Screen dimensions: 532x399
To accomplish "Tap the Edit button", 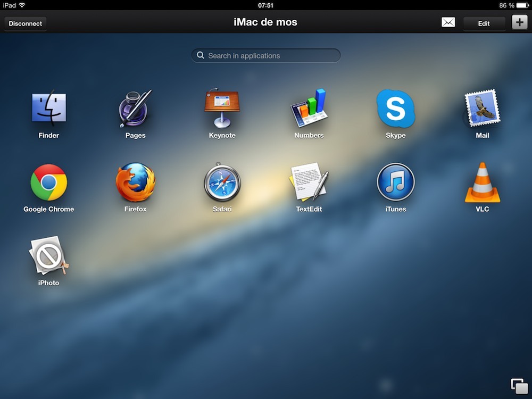I will point(484,23).
